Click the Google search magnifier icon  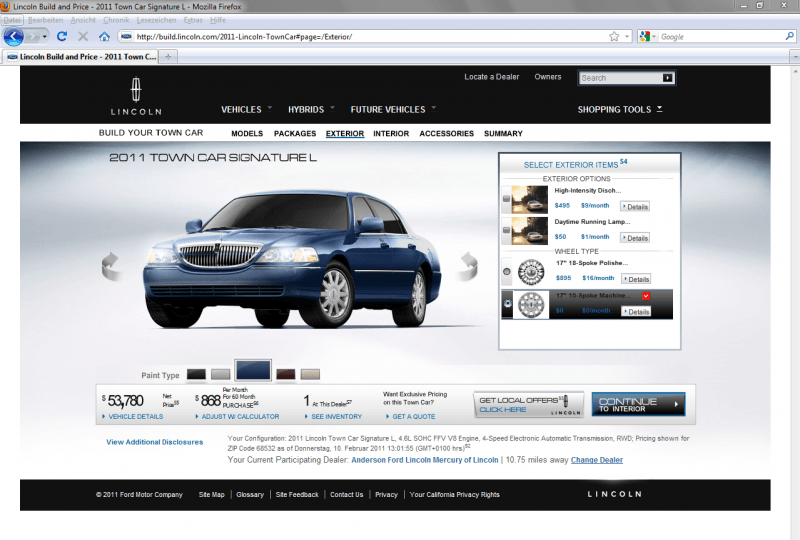click(789, 36)
